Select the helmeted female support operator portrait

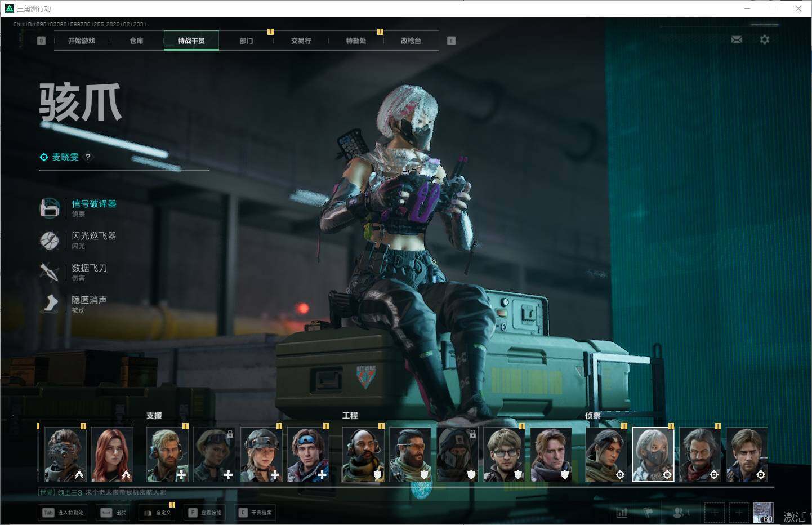pyautogui.click(x=261, y=455)
